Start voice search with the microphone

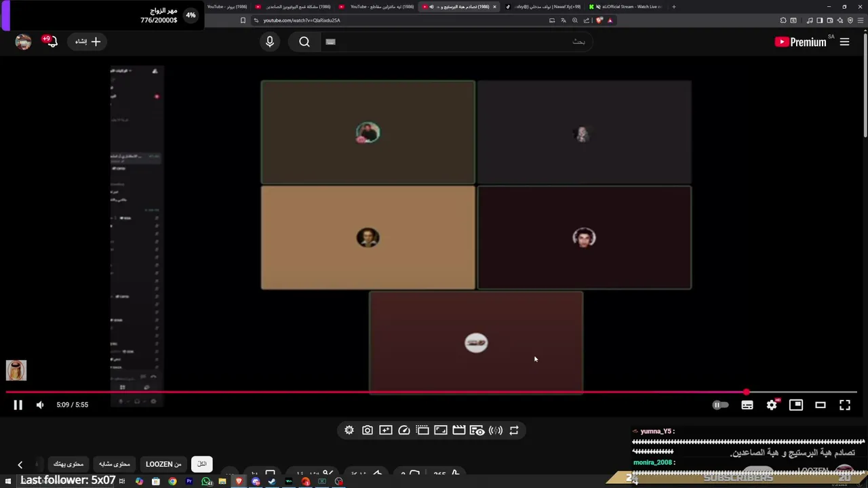click(270, 42)
